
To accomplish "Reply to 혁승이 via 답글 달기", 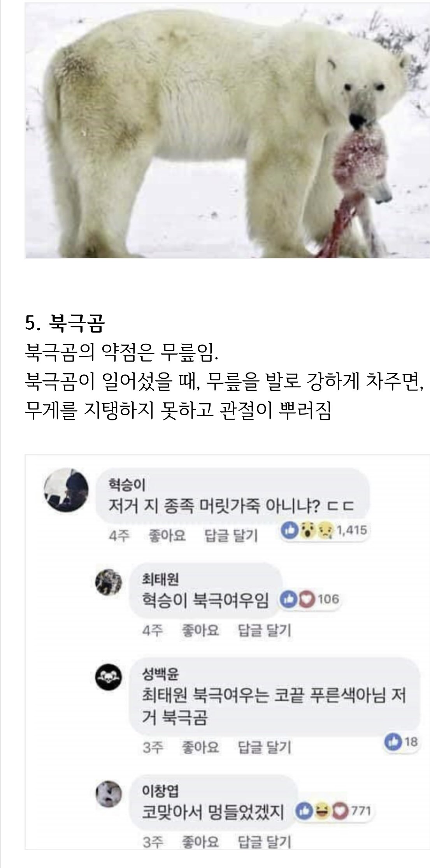I will coord(231,536).
